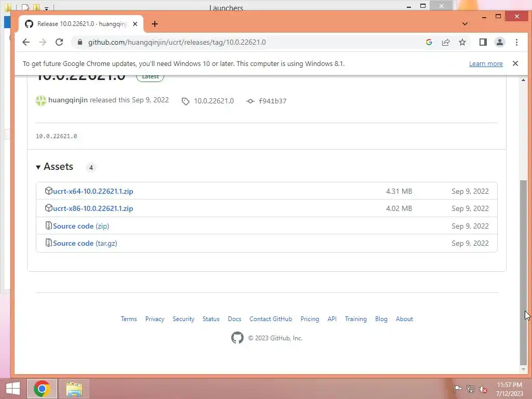Download ucrt-x86-10.0.22621.1.zip
Image resolution: width=532 pixels, height=399 pixels.
pos(92,208)
